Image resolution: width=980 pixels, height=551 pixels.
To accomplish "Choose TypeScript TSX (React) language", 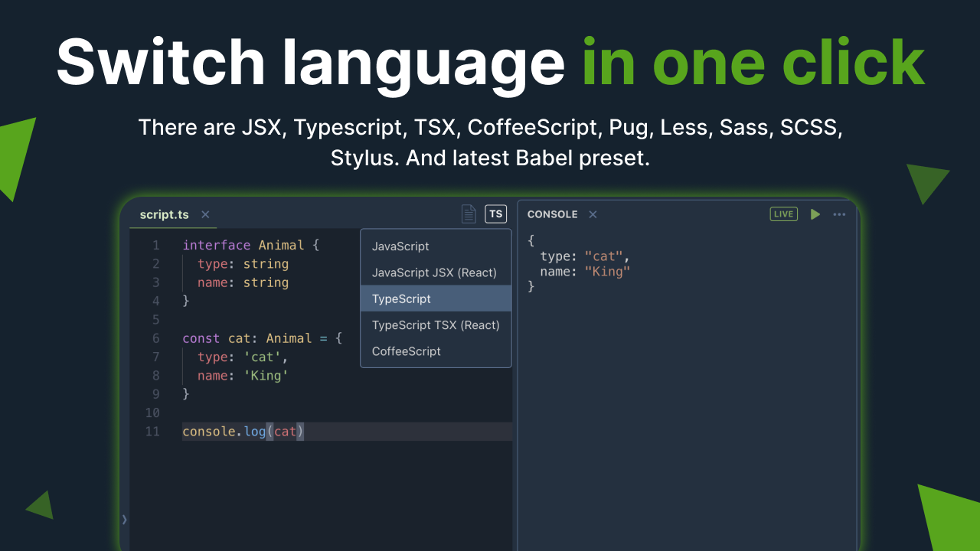I will (x=436, y=325).
